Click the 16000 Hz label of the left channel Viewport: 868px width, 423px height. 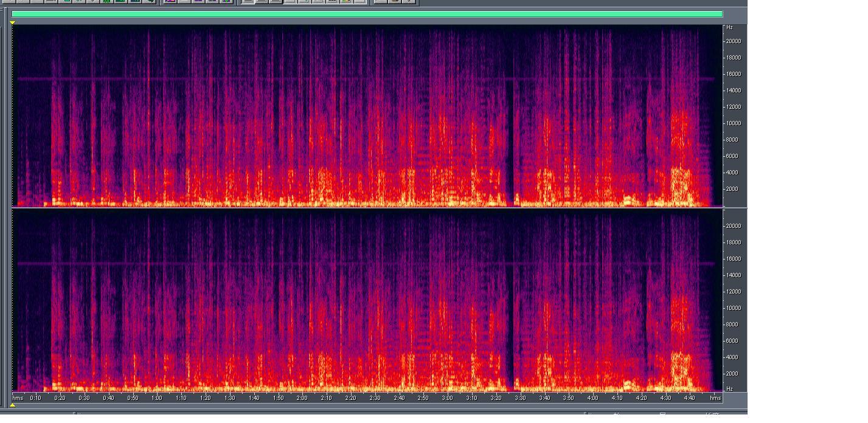pos(733,74)
